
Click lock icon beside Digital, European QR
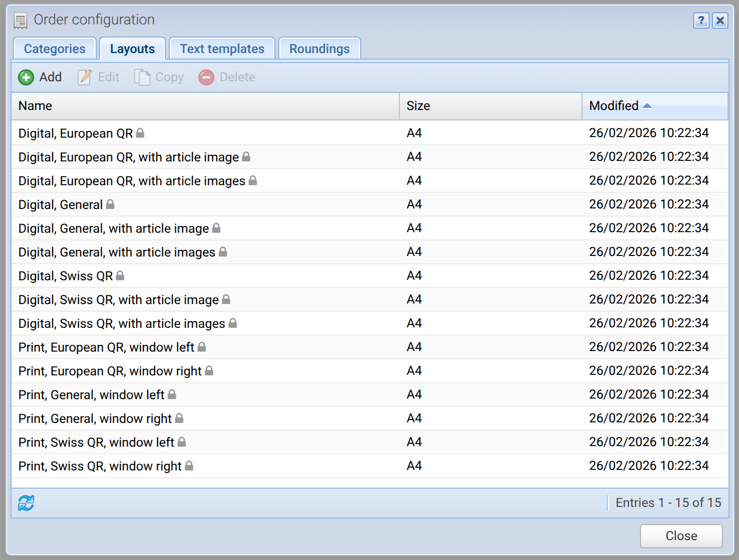(x=140, y=133)
